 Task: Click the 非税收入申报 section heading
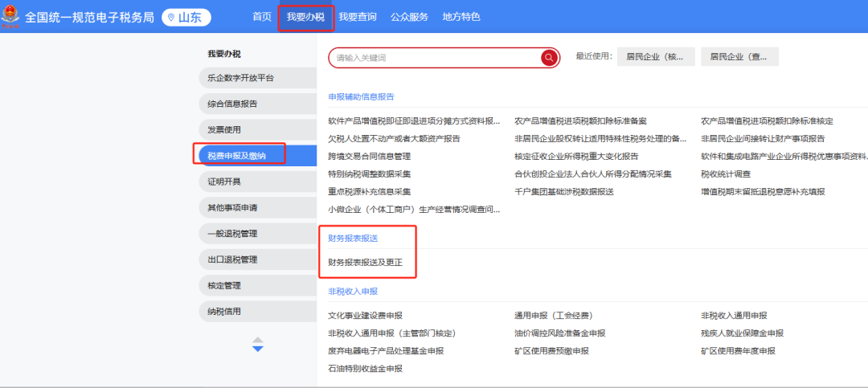pyautogui.click(x=353, y=291)
